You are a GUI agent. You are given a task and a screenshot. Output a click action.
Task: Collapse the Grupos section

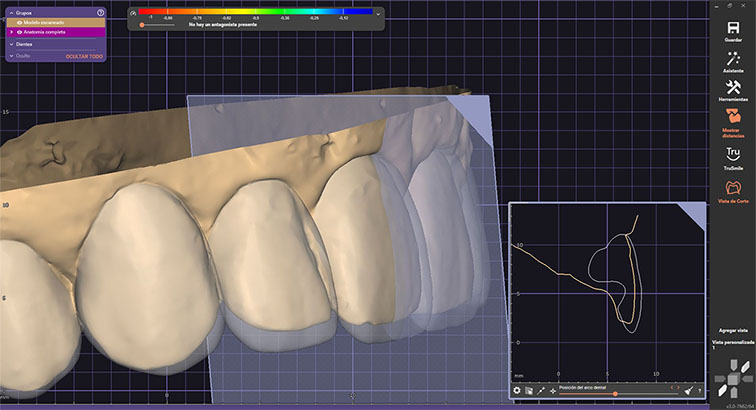[10, 12]
